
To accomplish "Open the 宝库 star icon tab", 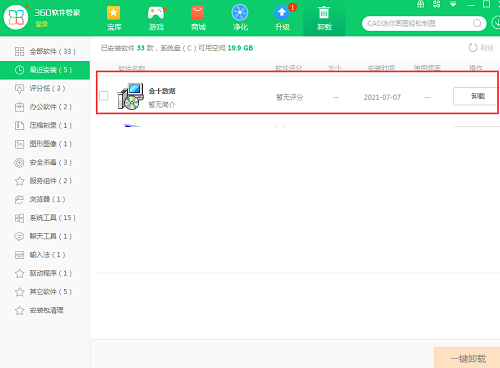I will tap(114, 13).
